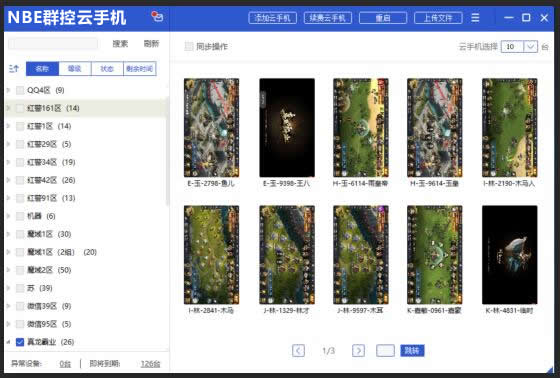Enable the 同步操作 checkbox
Viewport: 560px width, 378px height.
[189, 46]
